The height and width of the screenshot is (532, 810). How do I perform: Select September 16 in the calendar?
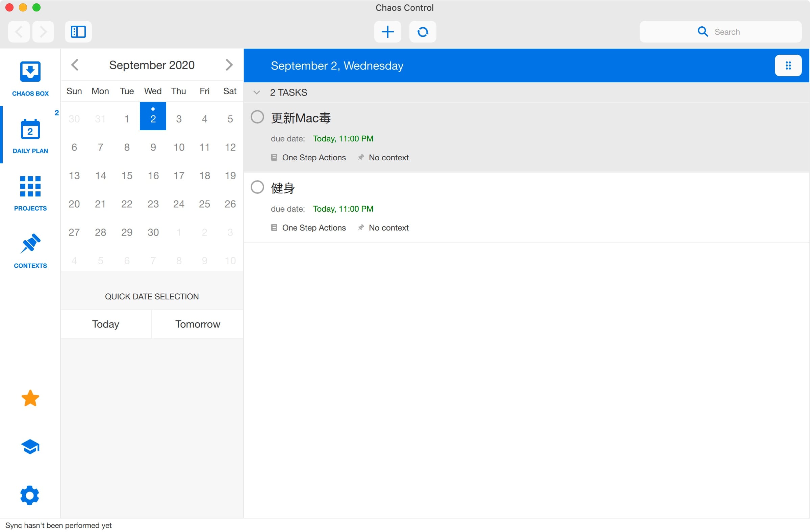[x=153, y=176]
